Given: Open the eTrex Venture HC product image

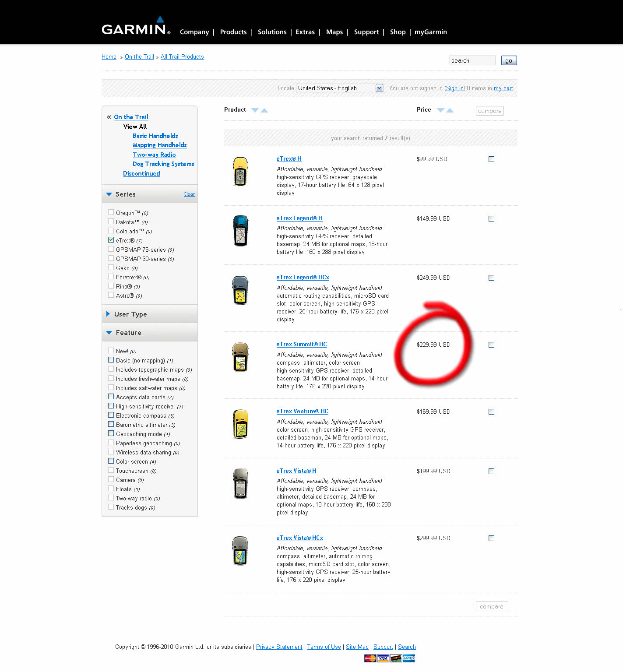Looking at the screenshot, I should pos(240,424).
